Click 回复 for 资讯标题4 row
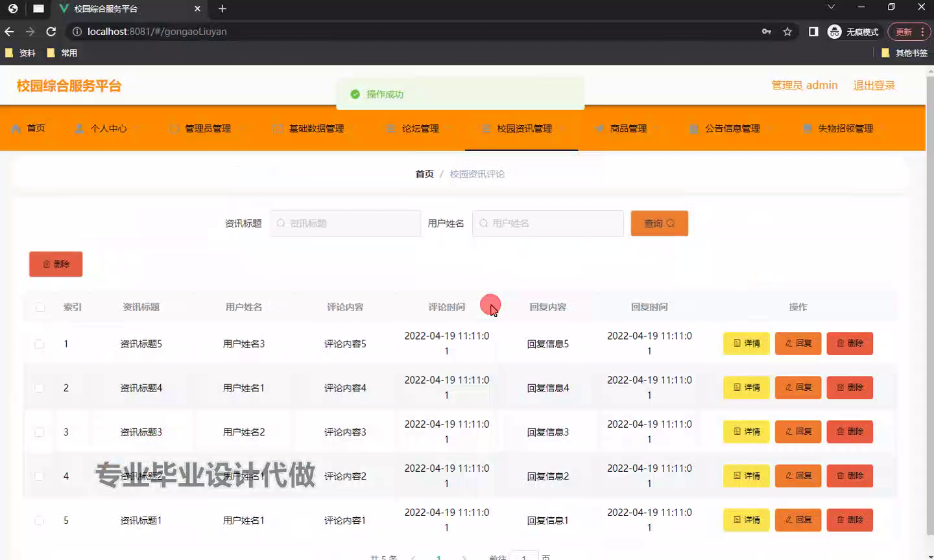Viewport: 934px width, 560px height. [798, 388]
